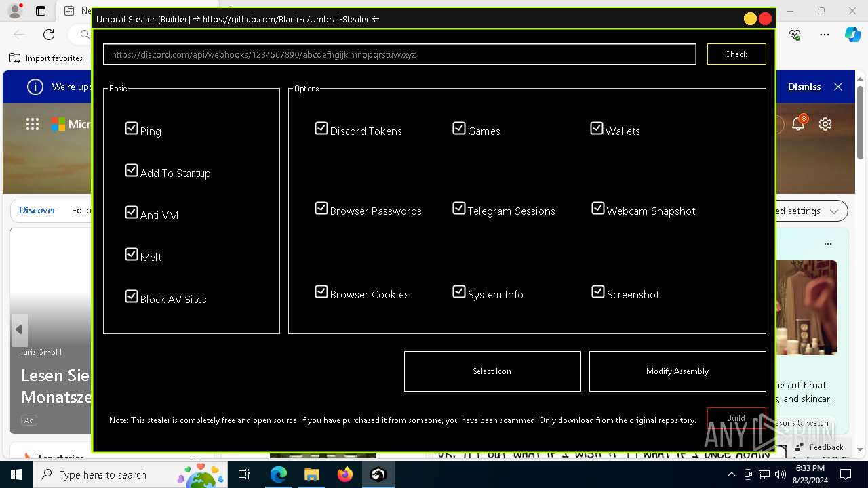Click the taskbar search box
This screenshot has width=868, height=488.
pos(129,474)
